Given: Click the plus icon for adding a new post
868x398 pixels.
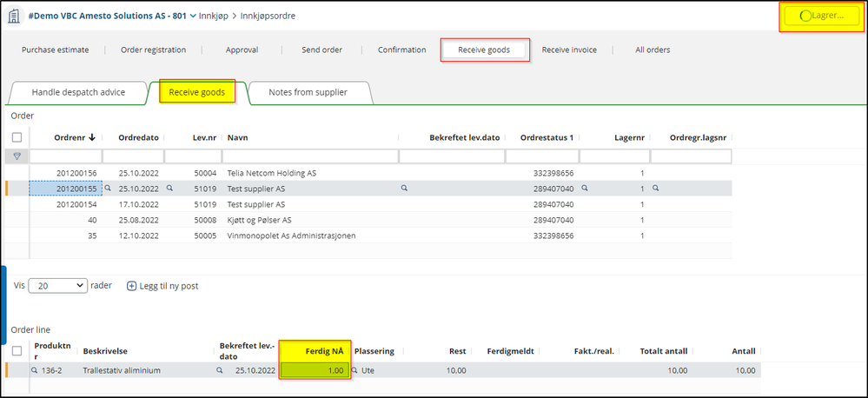Looking at the screenshot, I should (x=132, y=286).
